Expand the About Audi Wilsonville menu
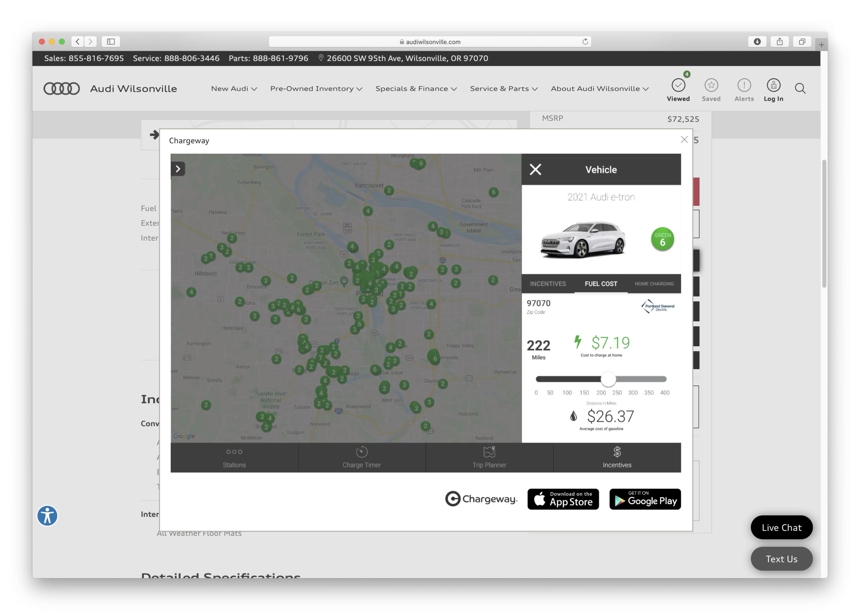This screenshot has height=616, width=860. point(600,89)
